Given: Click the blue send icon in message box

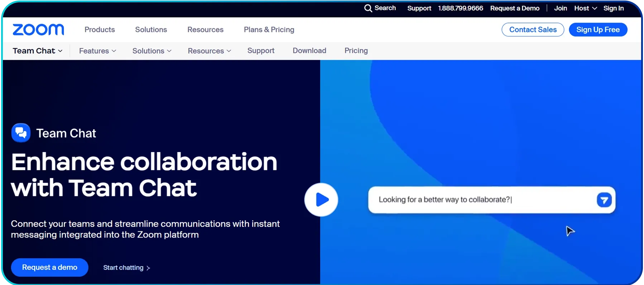Looking at the screenshot, I should 604,200.
